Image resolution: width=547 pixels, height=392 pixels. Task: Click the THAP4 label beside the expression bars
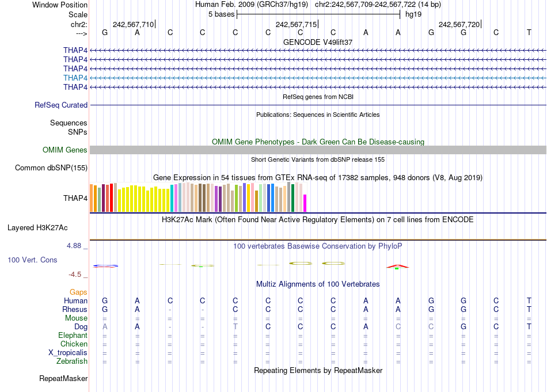tap(75, 198)
